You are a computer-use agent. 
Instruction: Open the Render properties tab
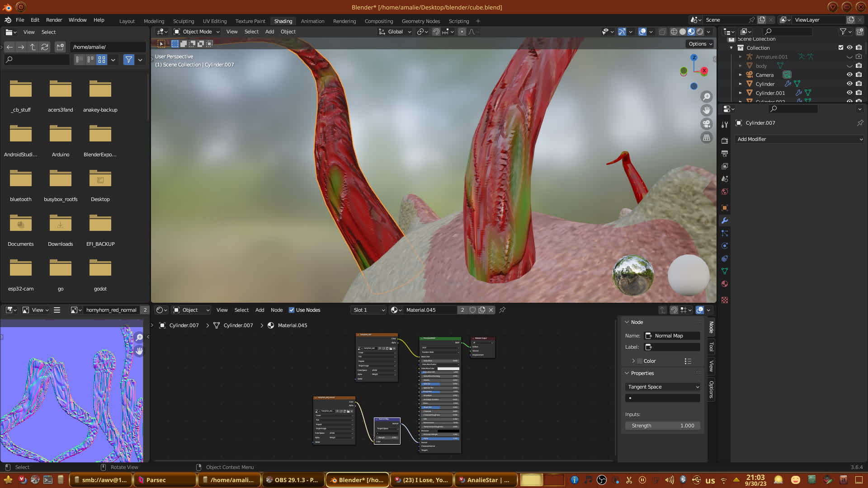pos(725,141)
